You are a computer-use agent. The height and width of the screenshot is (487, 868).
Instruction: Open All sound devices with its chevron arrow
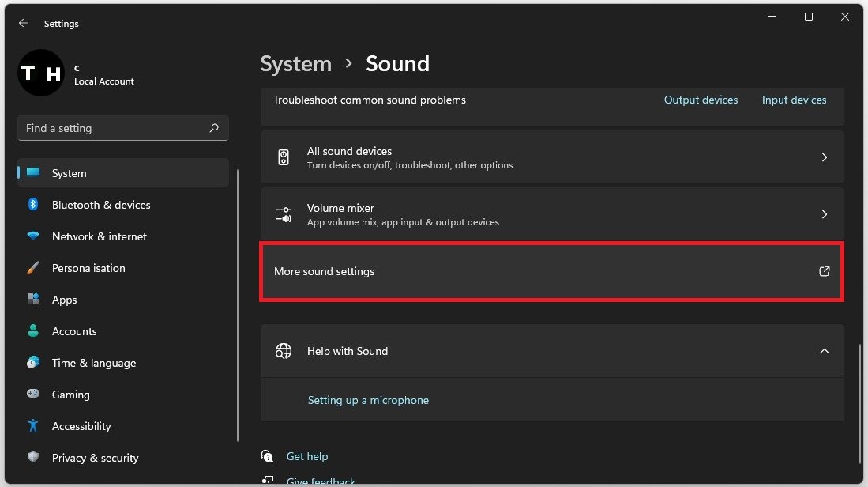pos(824,157)
